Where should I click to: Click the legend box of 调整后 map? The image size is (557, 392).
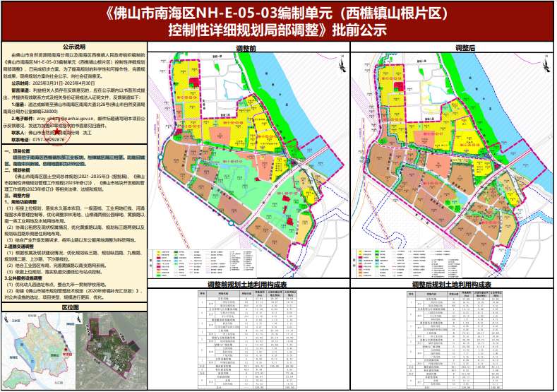coord(407,263)
